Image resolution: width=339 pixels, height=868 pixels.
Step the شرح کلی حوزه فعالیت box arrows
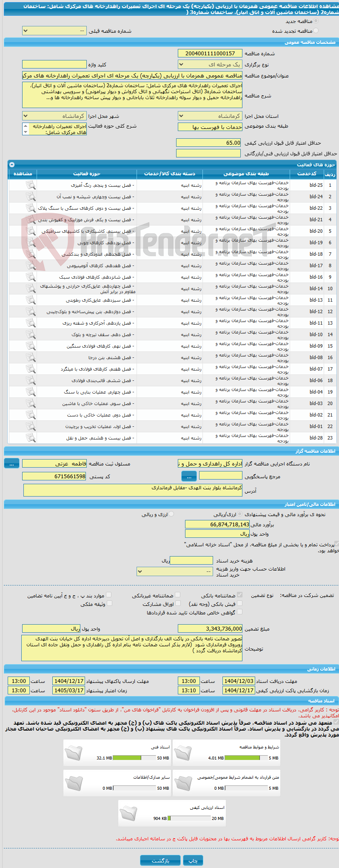(x=25, y=129)
